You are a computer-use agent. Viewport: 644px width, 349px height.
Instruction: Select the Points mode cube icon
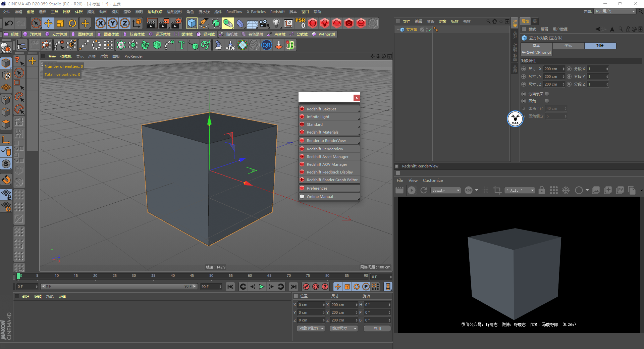coord(6,100)
